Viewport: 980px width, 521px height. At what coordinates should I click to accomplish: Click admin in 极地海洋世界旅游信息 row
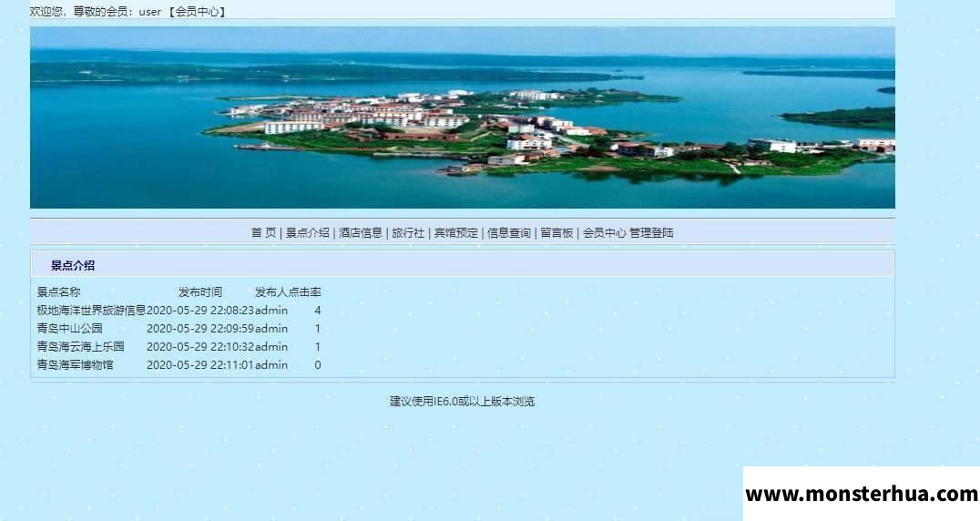(x=271, y=311)
